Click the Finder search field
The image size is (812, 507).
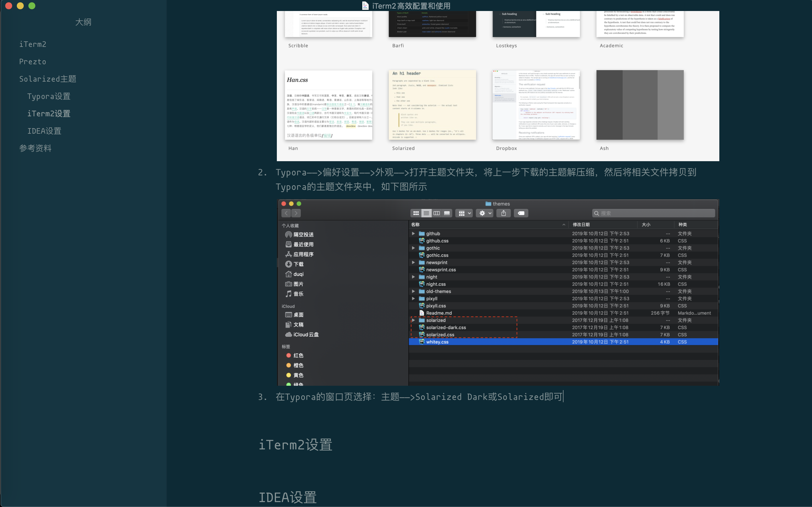click(654, 213)
